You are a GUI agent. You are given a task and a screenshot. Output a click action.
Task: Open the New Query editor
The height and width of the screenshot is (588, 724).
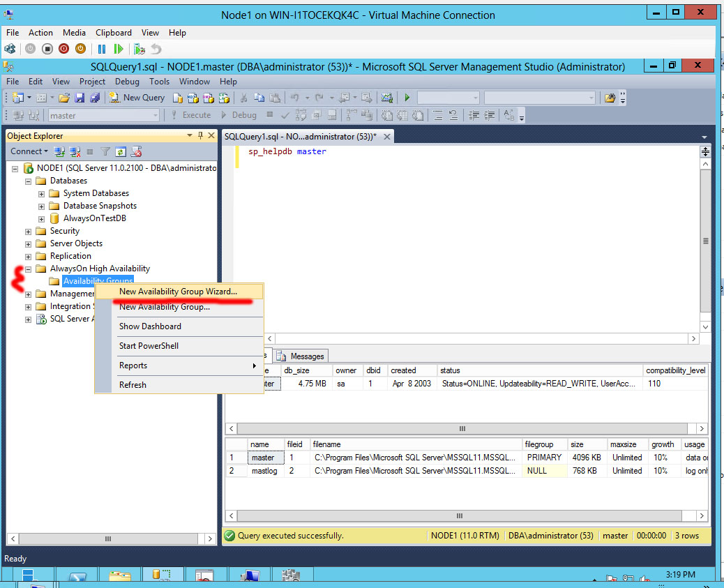coord(136,98)
